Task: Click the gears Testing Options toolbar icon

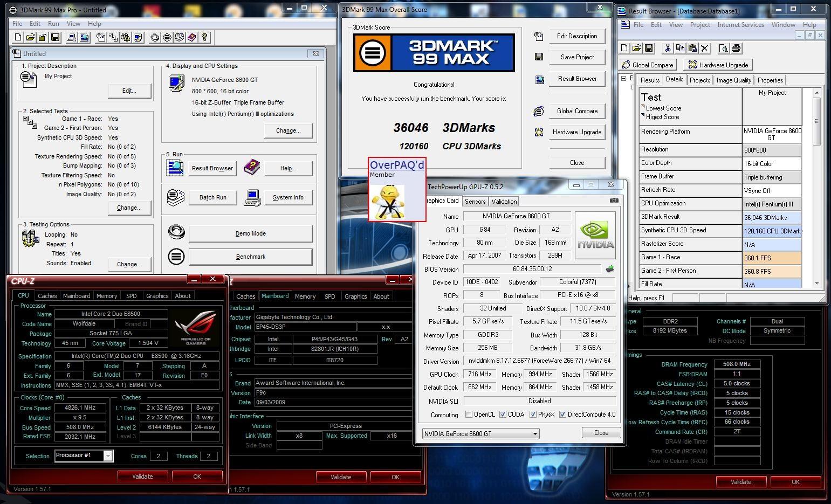Action: pos(126,37)
